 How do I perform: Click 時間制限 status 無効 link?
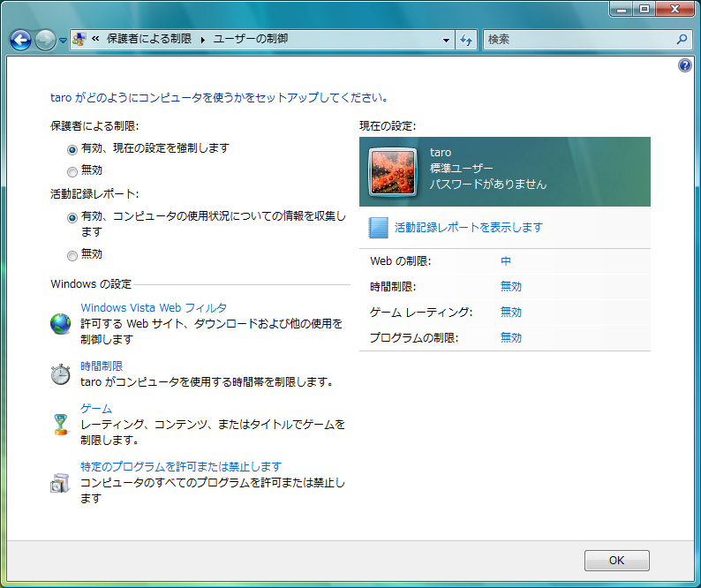(x=511, y=287)
